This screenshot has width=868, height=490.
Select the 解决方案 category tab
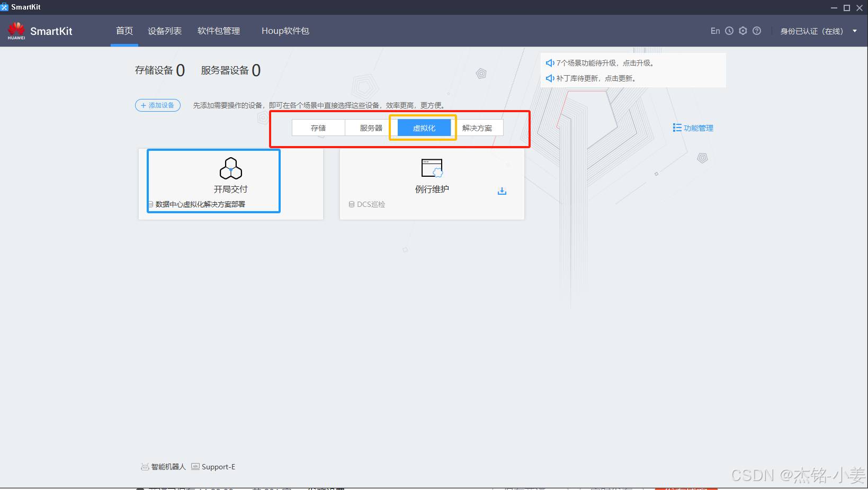(x=477, y=128)
